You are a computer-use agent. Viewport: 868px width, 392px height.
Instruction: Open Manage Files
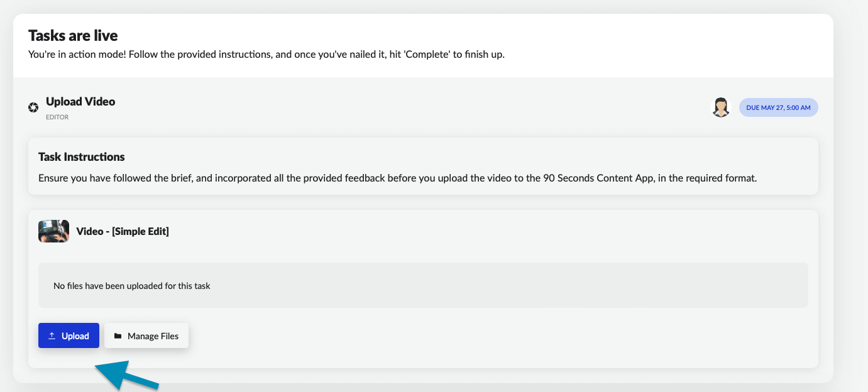click(x=146, y=336)
